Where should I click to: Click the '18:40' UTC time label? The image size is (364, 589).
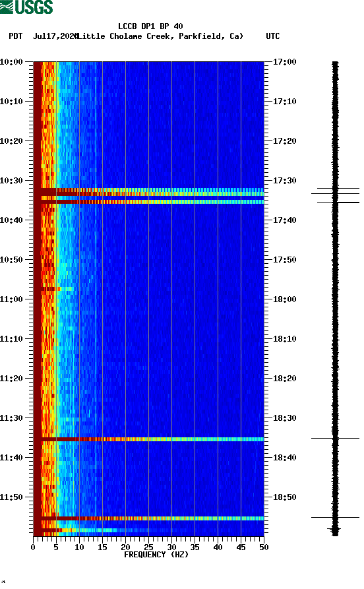click(284, 458)
